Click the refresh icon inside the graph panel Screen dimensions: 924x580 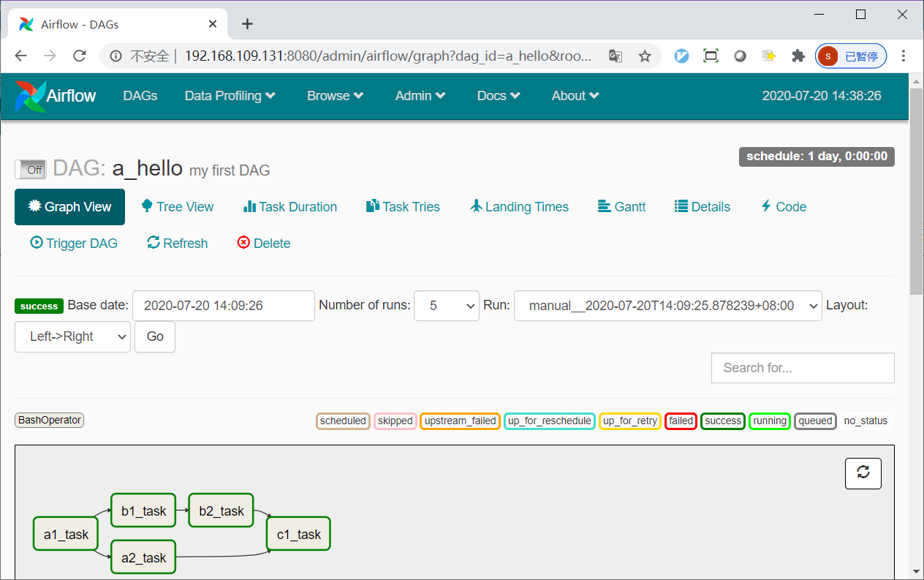pyautogui.click(x=863, y=473)
